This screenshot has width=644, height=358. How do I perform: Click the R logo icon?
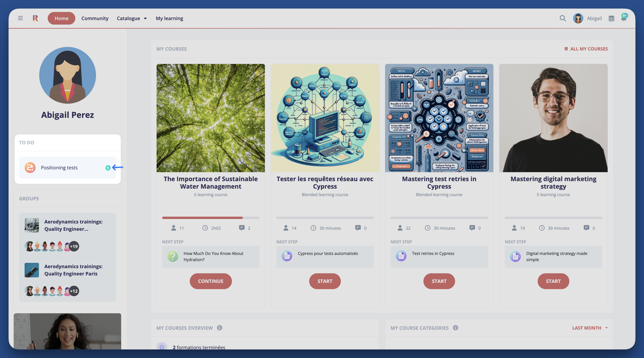(35, 18)
